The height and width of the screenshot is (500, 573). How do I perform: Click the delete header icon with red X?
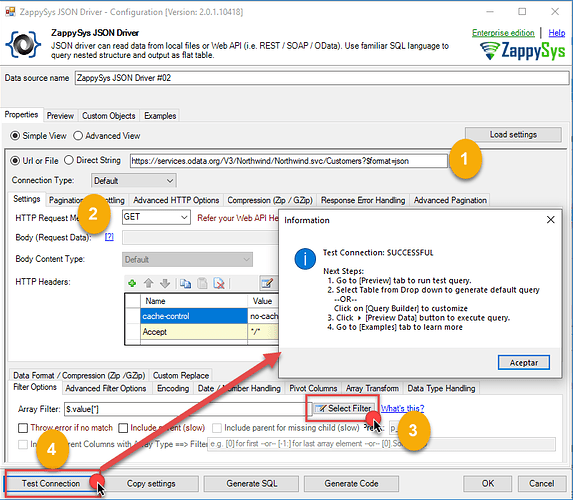pyautogui.click(x=219, y=283)
